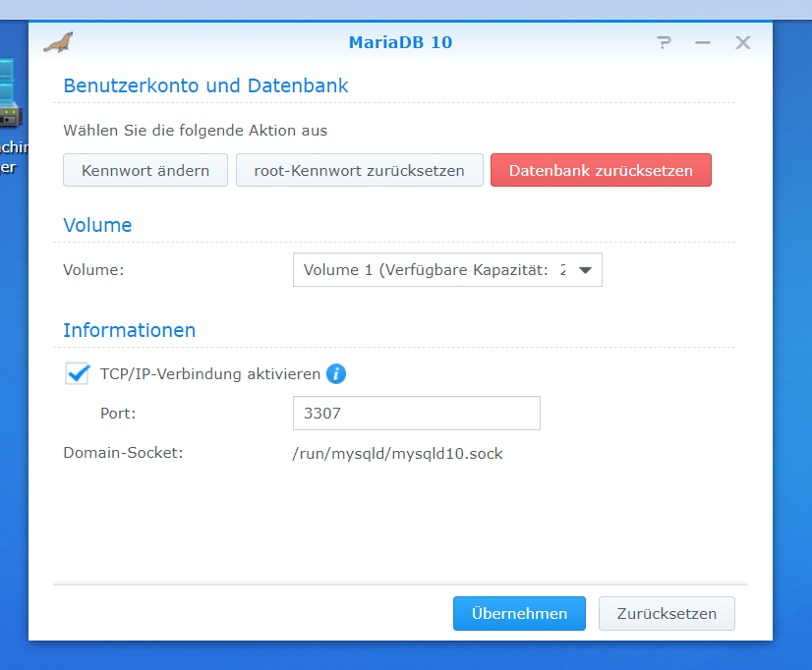Click the Volume: field label

pyautogui.click(x=93, y=270)
